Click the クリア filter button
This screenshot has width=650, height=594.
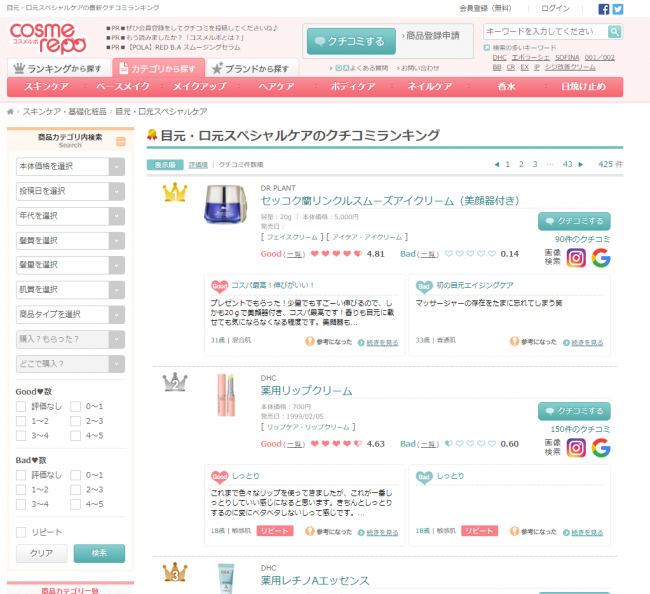[41, 553]
